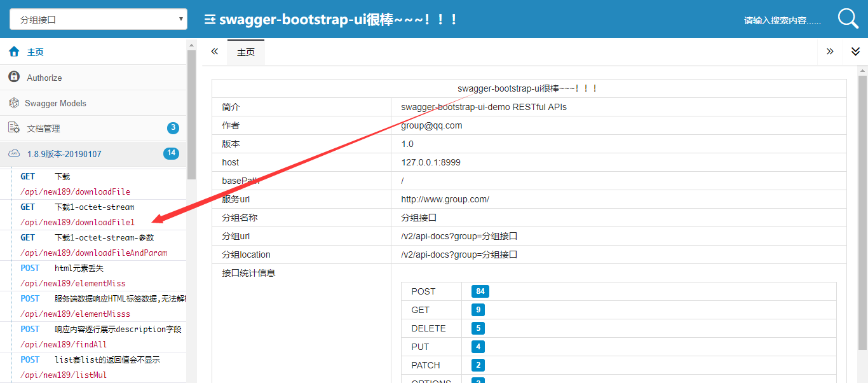Click the main content vertical scrollbar
Viewport: 868px width, 383px height.
(862, 212)
